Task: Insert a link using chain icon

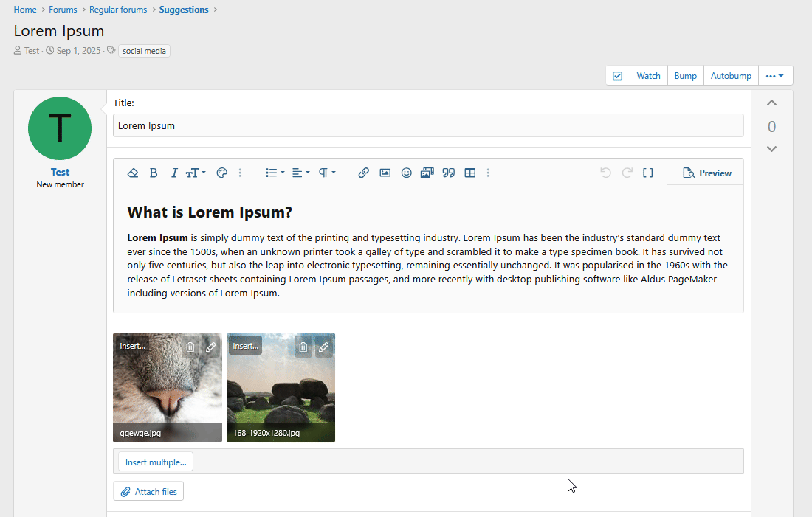Action: [x=363, y=173]
